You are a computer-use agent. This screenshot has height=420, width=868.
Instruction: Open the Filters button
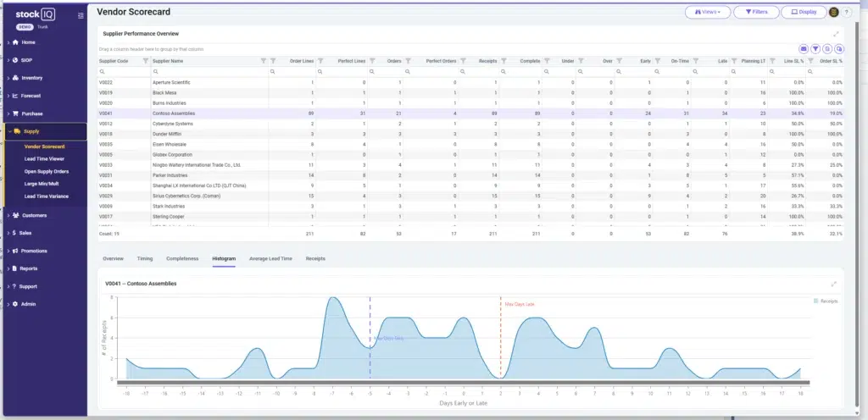click(x=756, y=12)
